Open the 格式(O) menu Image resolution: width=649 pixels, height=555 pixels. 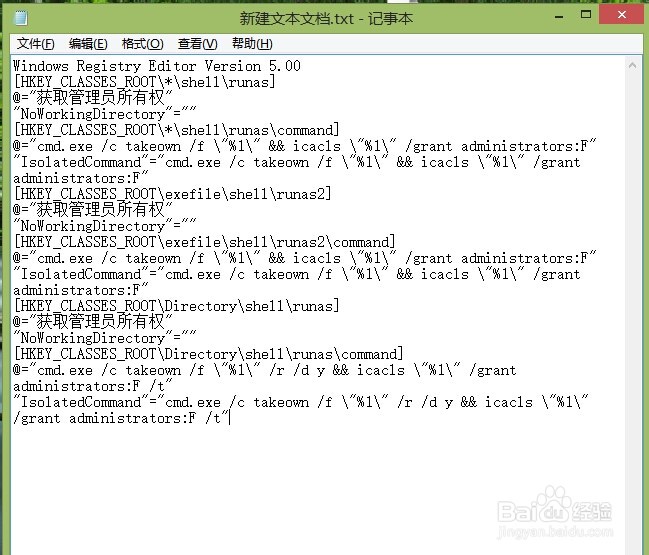(x=143, y=43)
